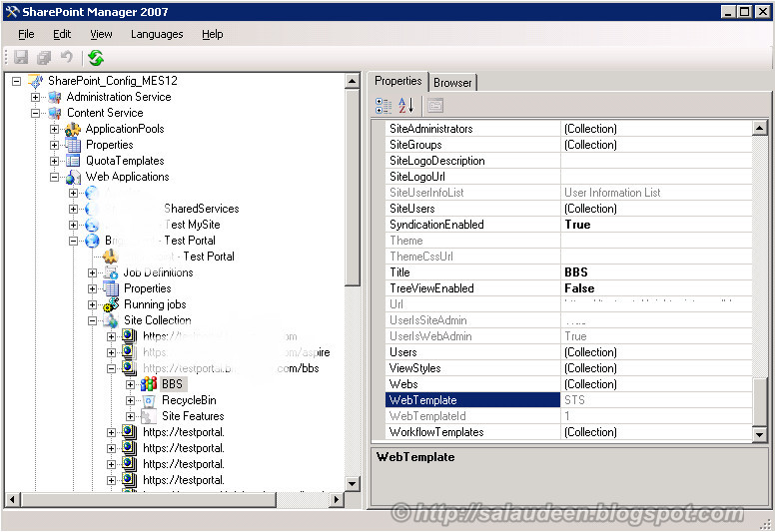Select the icon of site ending /bbs
The height and width of the screenshot is (532, 775).
(130, 368)
